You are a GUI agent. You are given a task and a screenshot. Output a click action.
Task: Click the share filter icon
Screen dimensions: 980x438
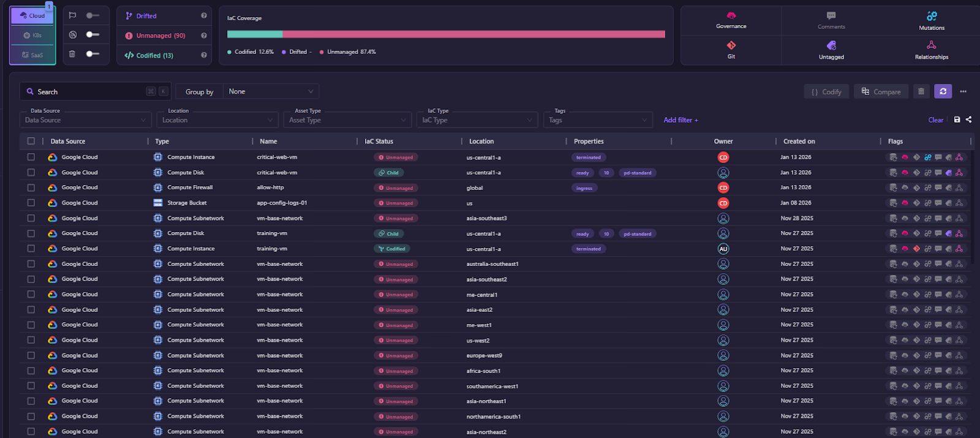click(x=968, y=119)
